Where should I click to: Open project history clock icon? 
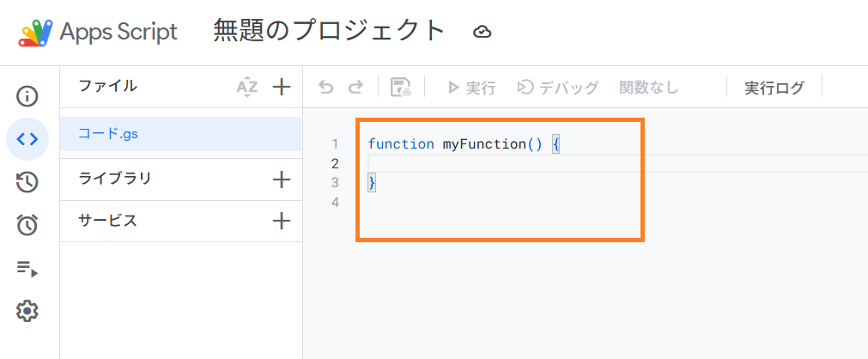point(27,182)
